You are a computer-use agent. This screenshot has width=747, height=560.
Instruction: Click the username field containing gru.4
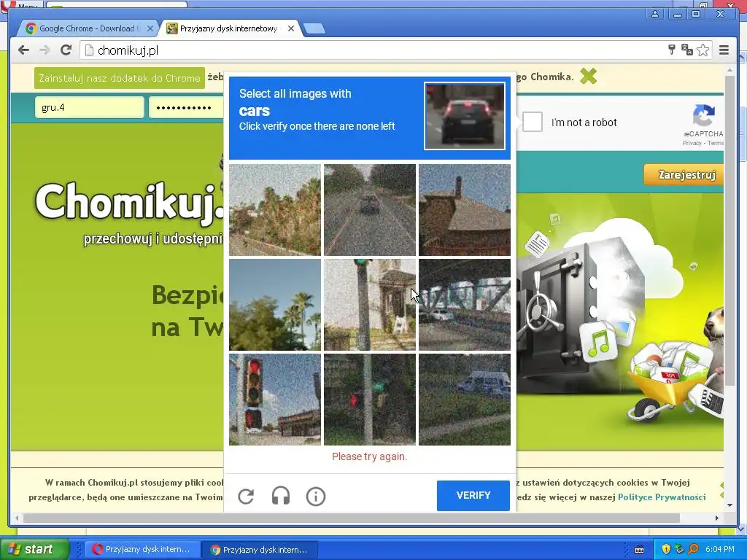click(89, 107)
